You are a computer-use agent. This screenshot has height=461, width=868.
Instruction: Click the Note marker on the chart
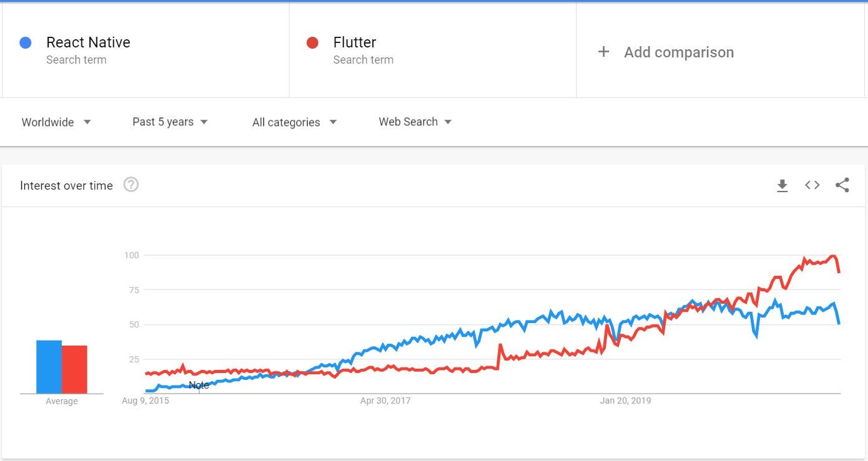(x=198, y=385)
